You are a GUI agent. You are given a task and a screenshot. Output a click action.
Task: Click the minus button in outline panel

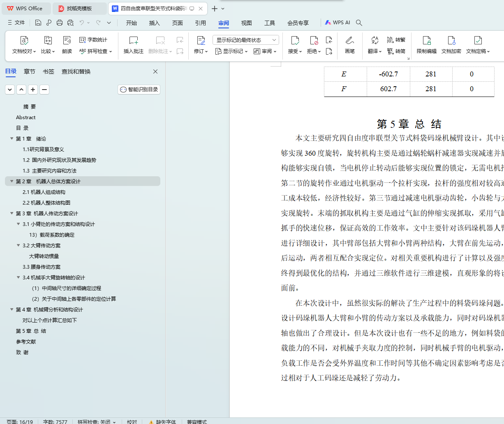(44, 90)
